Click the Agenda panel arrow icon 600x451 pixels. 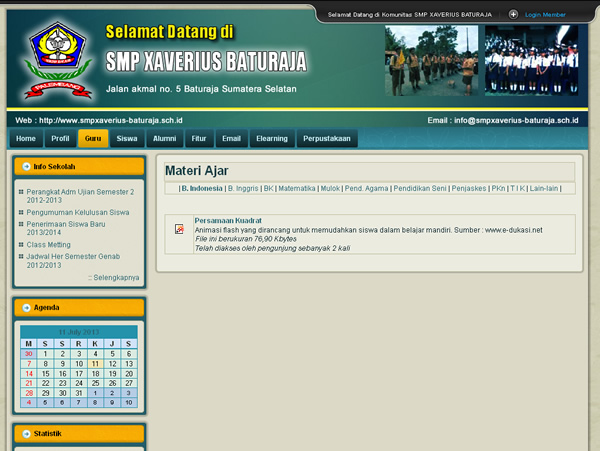pos(25,308)
